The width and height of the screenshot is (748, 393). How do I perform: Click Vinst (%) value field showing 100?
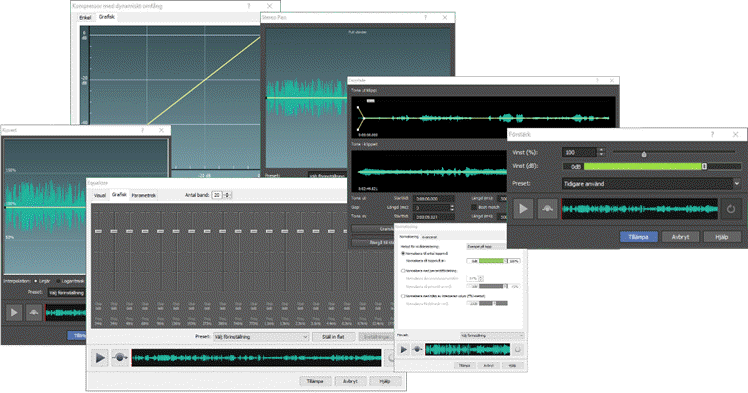point(580,152)
